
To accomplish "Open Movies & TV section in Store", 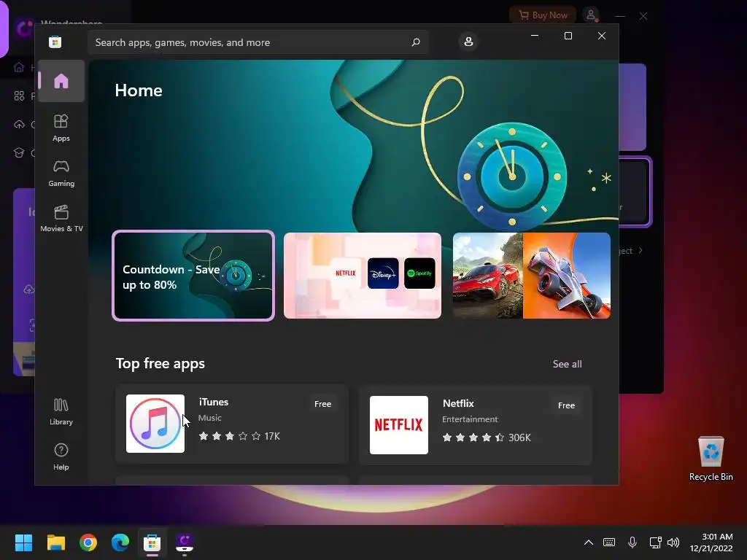I will pos(61,219).
